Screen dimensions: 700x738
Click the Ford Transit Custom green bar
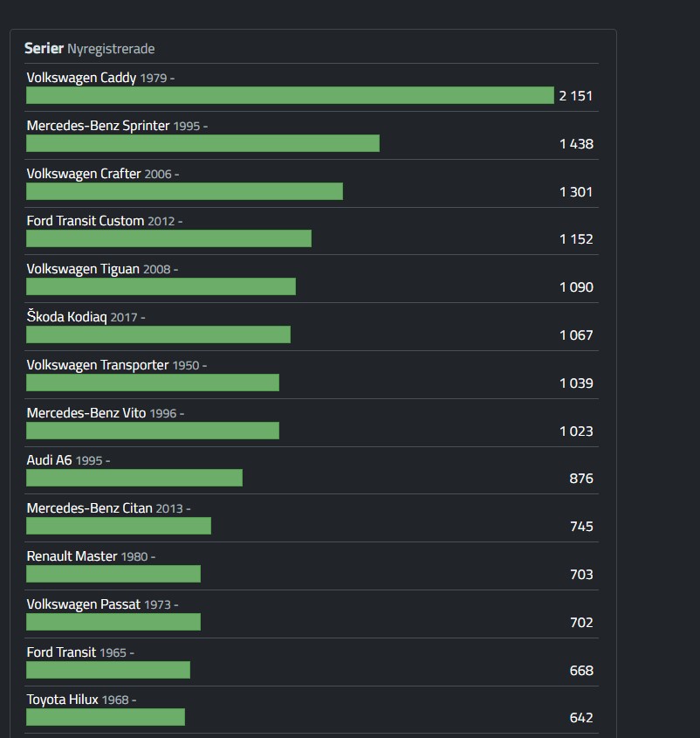[x=168, y=238]
